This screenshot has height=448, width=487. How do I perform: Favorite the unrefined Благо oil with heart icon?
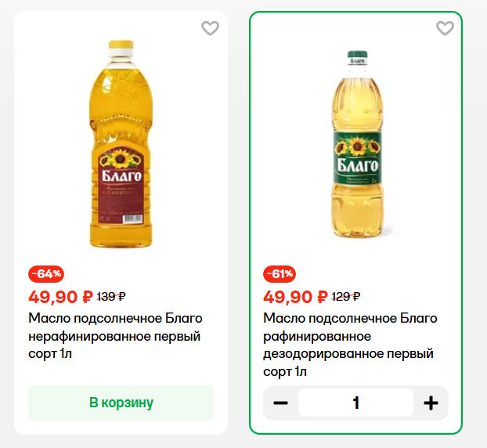click(210, 29)
